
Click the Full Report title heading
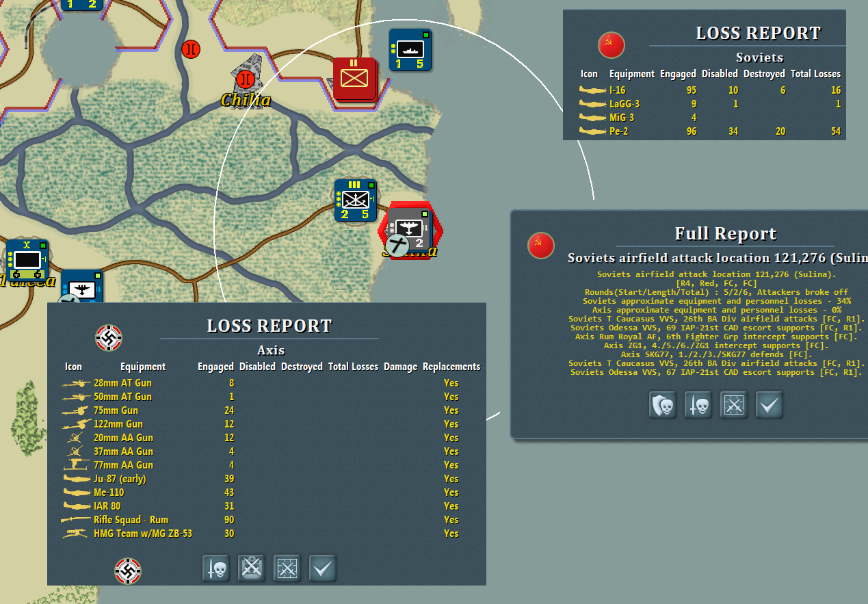pos(726,234)
